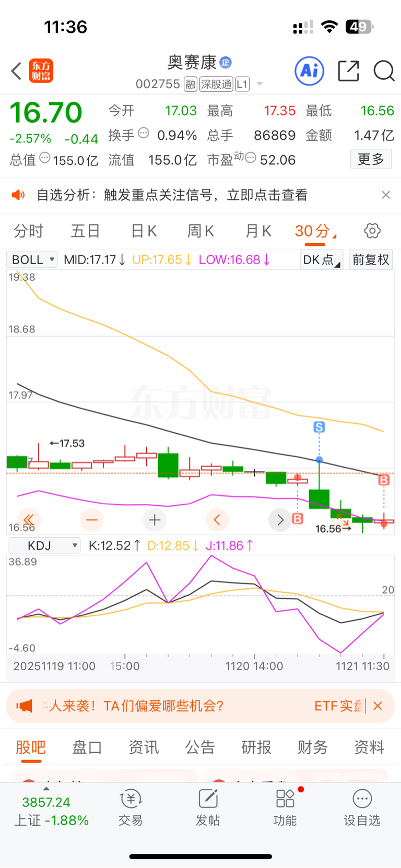Select the 资讯 tab
Screen dimensions: 401x868
144,747
